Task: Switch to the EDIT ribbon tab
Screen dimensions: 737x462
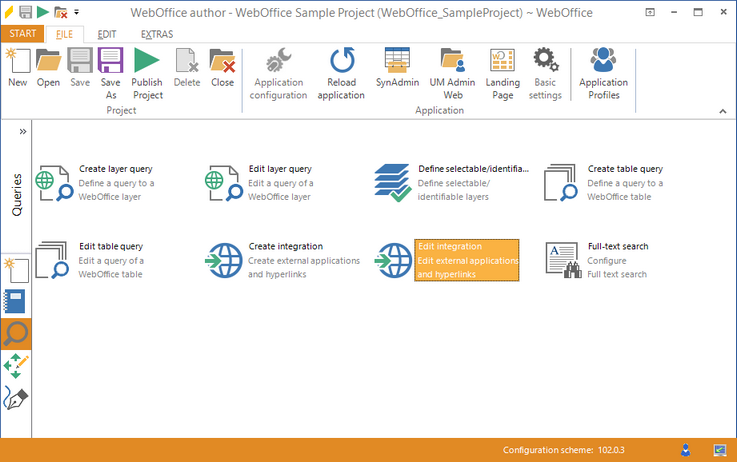Action: [107, 34]
